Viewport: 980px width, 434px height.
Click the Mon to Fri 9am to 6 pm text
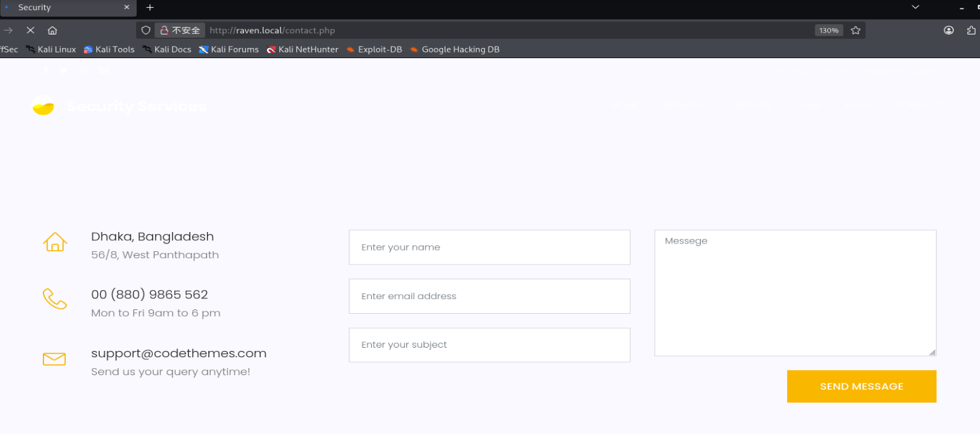(156, 313)
